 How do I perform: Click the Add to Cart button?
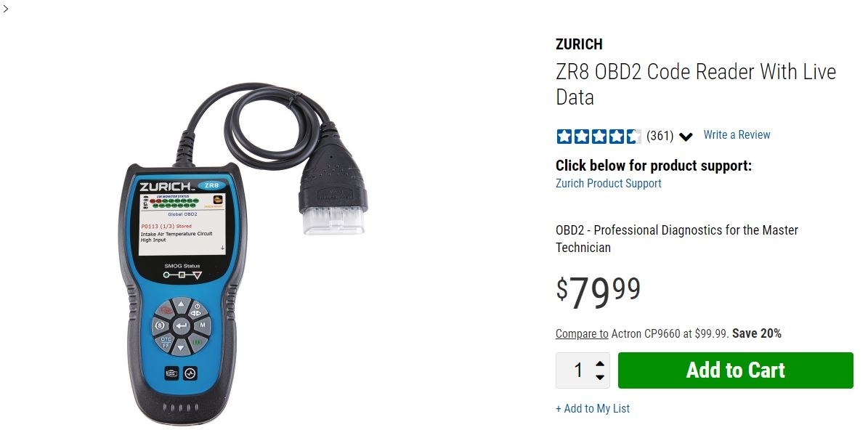[735, 370]
